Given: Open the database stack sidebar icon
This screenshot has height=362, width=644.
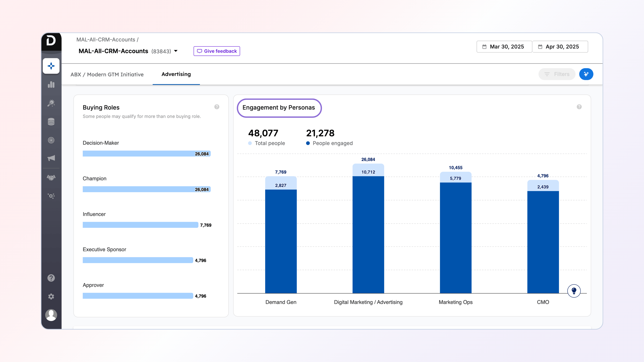Looking at the screenshot, I should pos(51,122).
